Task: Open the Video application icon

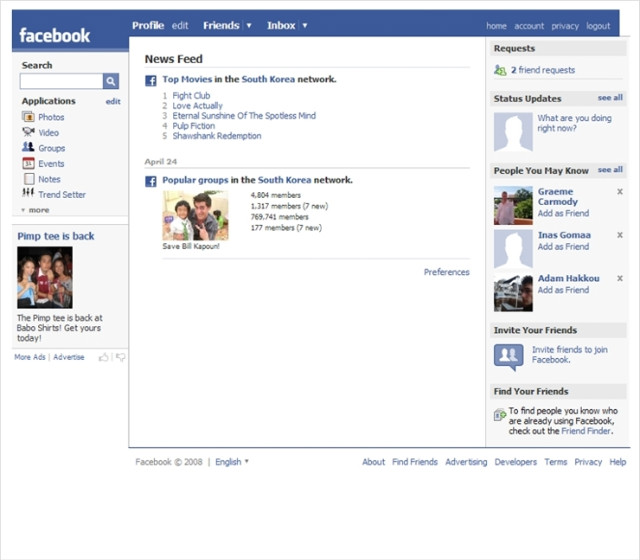Action: [28, 132]
